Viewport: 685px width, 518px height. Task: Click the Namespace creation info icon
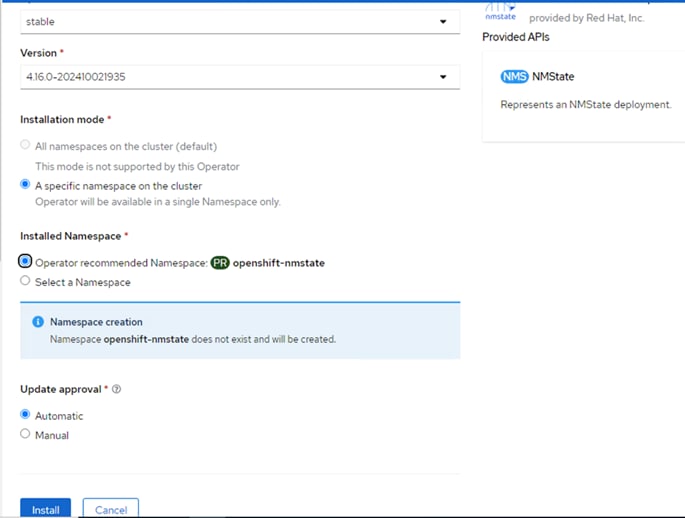38,322
